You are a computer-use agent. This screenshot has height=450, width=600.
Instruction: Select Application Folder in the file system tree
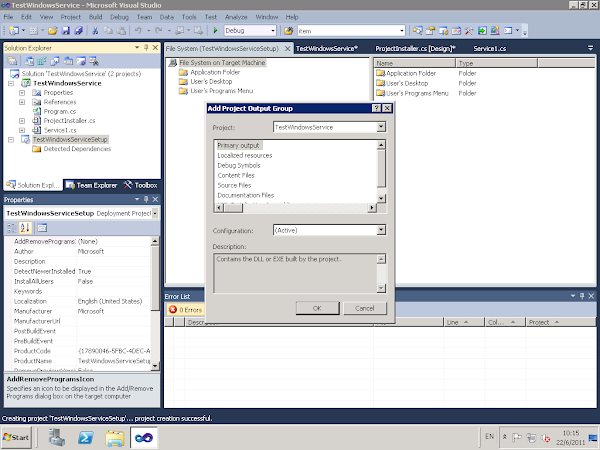click(x=215, y=72)
